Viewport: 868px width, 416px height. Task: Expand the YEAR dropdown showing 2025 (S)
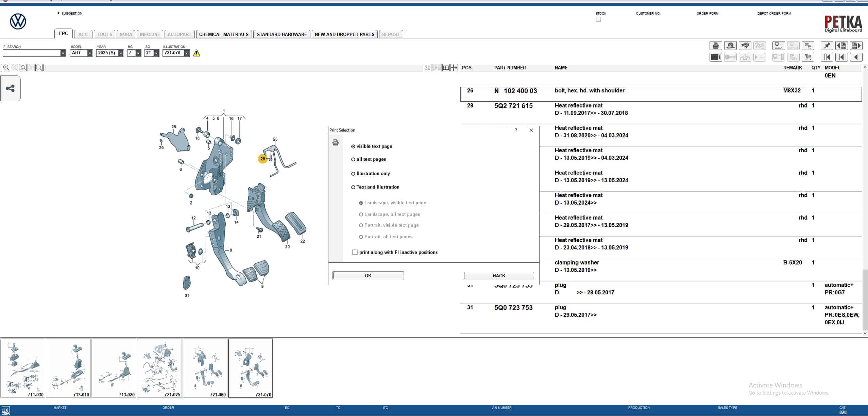[121, 53]
